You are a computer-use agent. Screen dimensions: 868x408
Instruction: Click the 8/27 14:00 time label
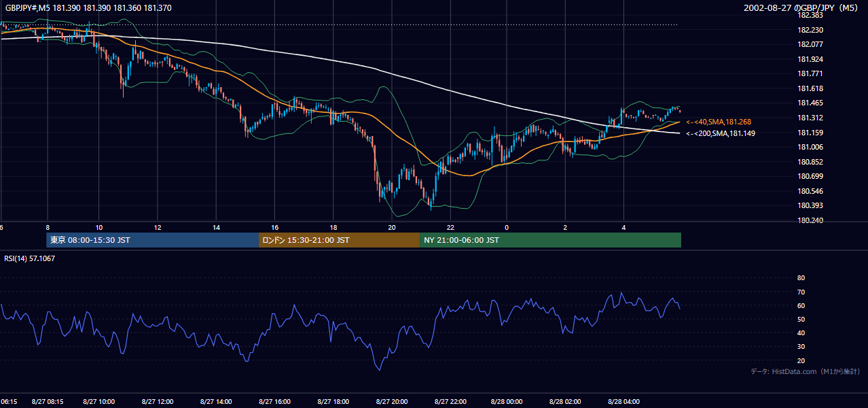(216, 402)
